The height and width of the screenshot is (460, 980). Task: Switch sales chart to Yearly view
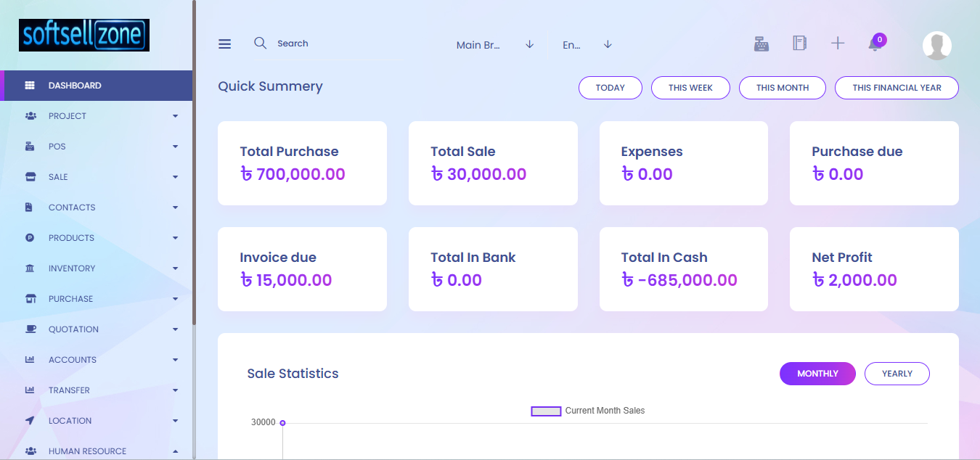tap(897, 374)
